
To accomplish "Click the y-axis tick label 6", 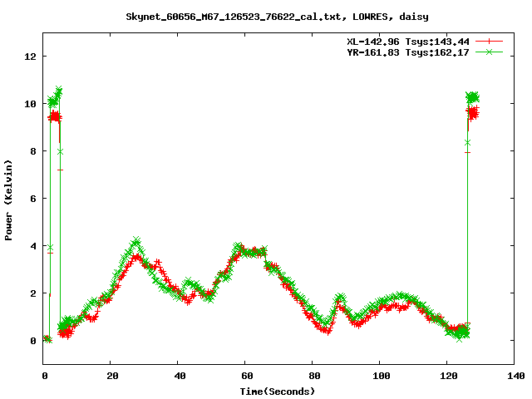I will point(33,199).
